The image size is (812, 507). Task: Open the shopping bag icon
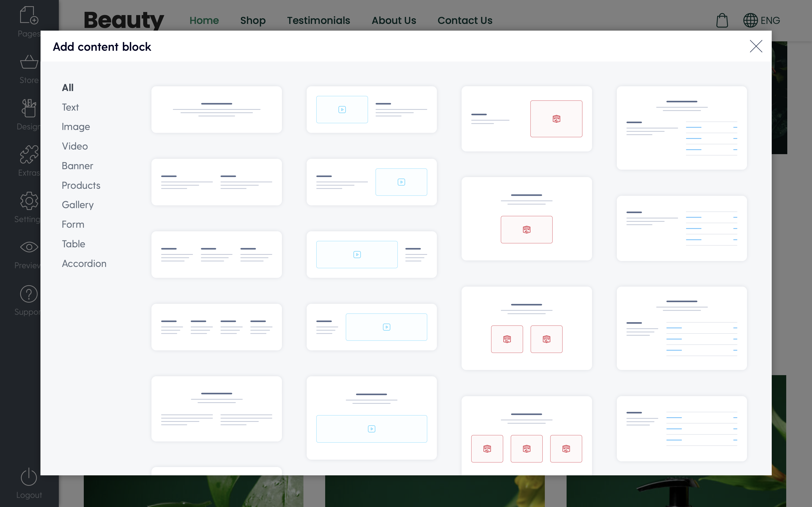(722, 20)
